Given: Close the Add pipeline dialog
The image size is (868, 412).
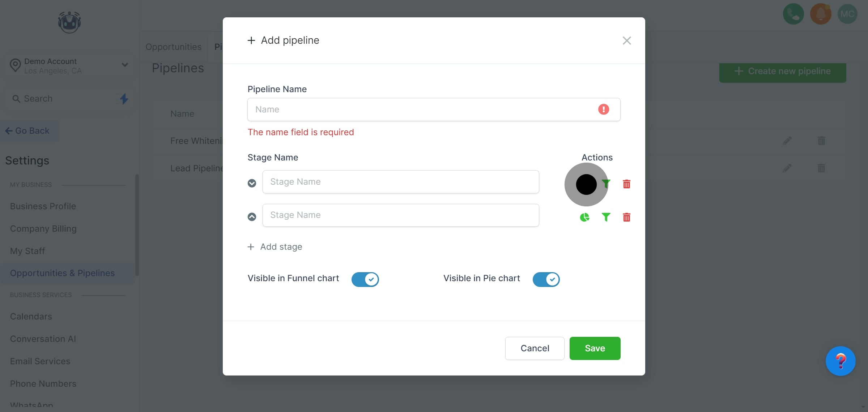Looking at the screenshot, I should 626,40.
